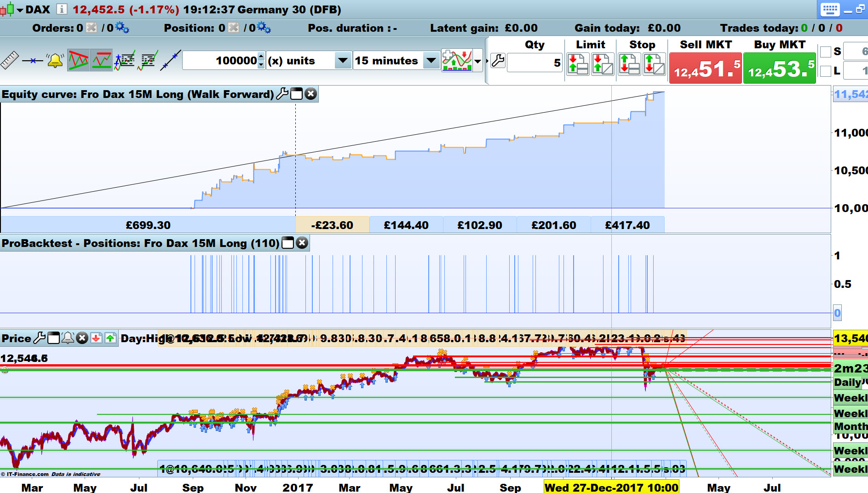Close position with the X icon
Viewport: 868px width, 493px height.
tap(234, 28)
